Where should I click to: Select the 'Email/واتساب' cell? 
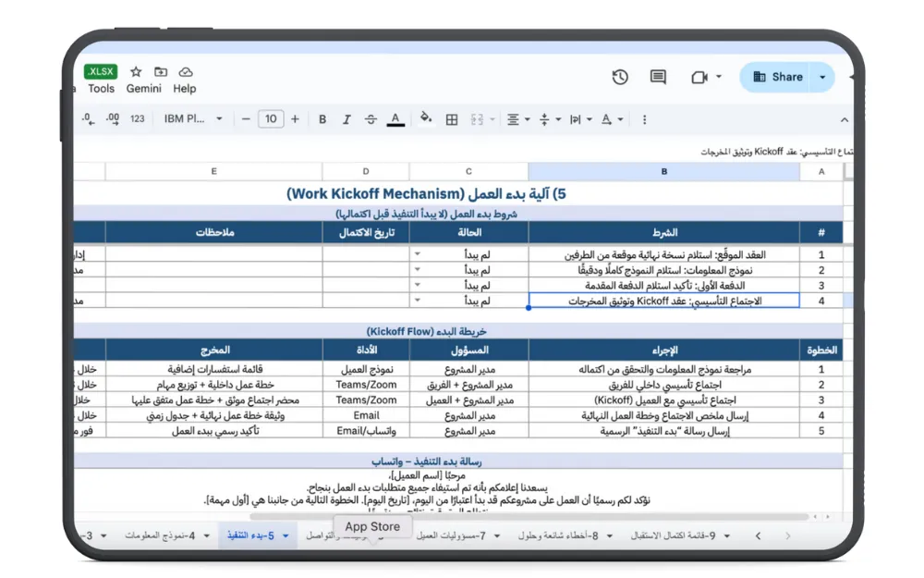[x=366, y=431]
